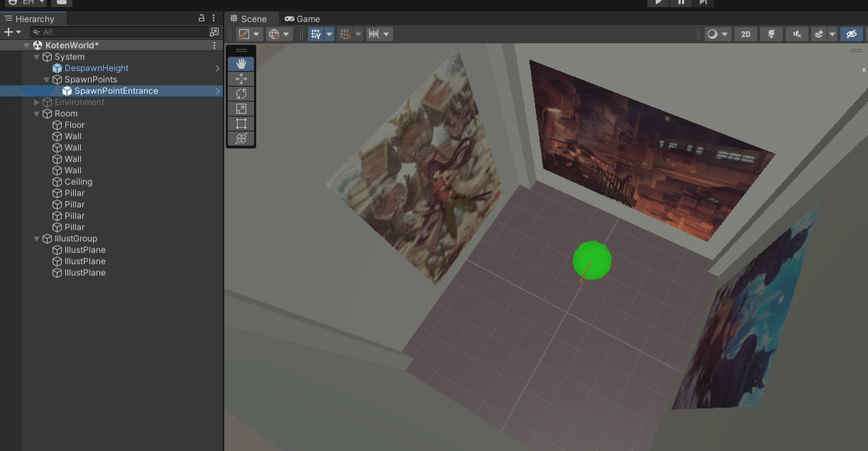Click the cloud services icon
This screenshot has height=451, width=868.
tap(63, 3)
